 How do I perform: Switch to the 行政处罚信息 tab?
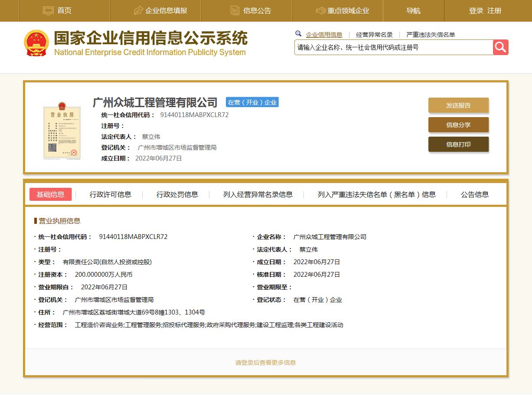177,195
